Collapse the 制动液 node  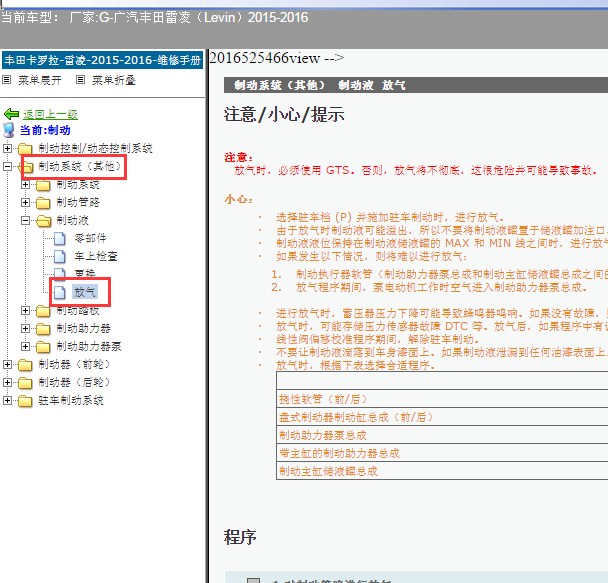(x=25, y=221)
